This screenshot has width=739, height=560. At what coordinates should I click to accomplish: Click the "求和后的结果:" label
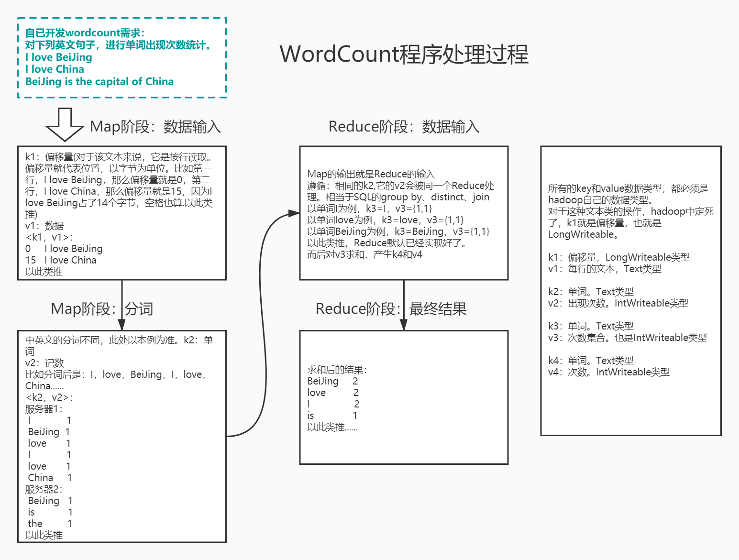(337, 370)
